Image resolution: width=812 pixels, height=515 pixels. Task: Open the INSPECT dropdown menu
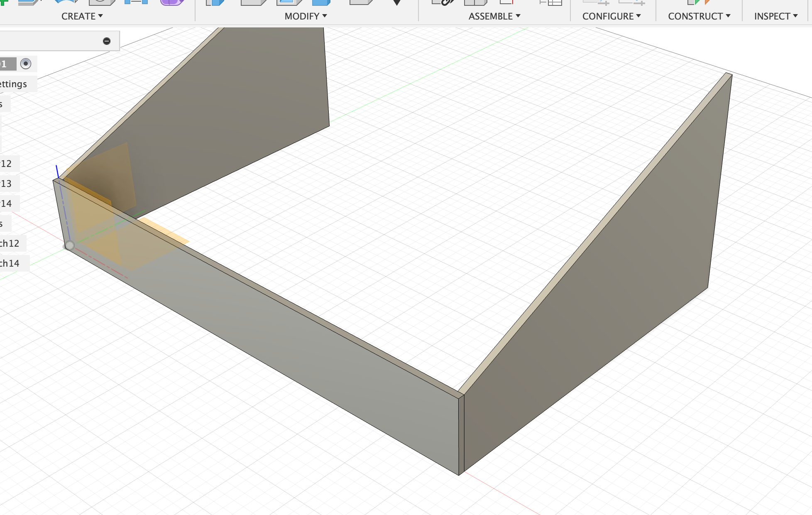point(775,16)
